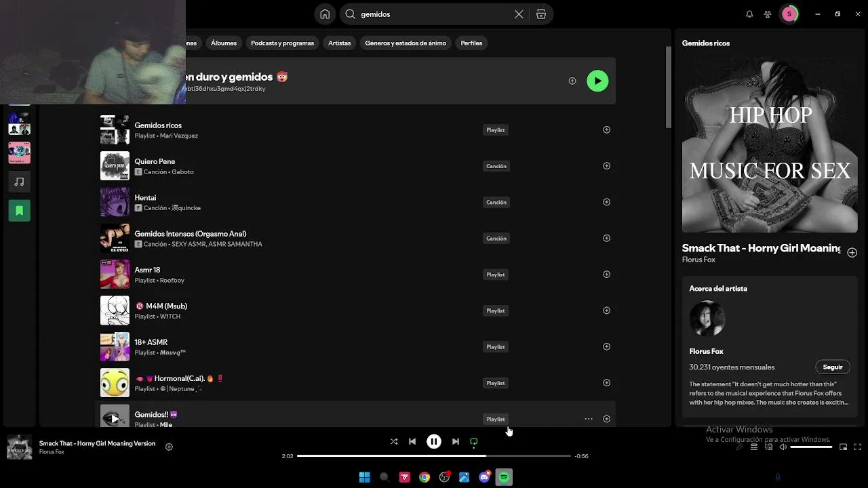Screen dimensions: 868x488
Task: Open now-playing album art in bottom bar
Action: [19, 447]
